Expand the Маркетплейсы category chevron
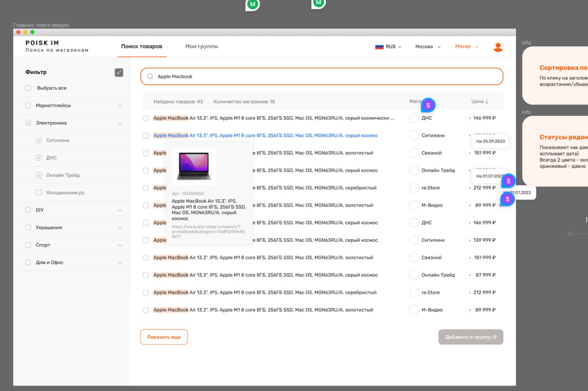The height and width of the screenshot is (391, 588). [120, 106]
